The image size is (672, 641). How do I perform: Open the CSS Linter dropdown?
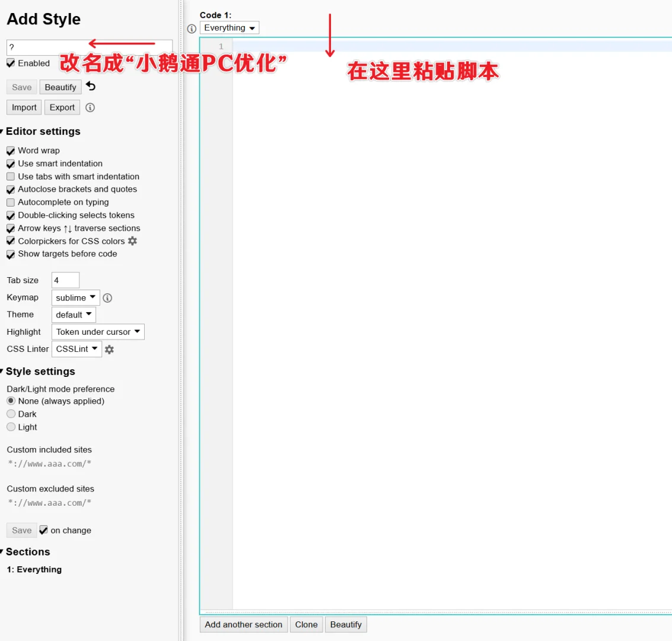[76, 349]
